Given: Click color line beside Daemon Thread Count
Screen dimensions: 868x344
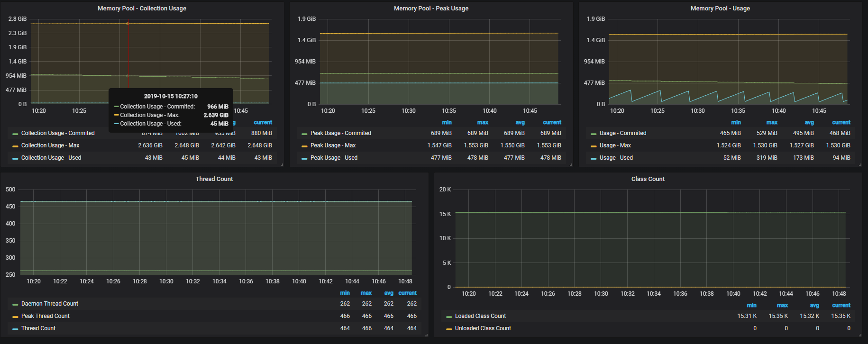Looking at the screenshot, I should point(15,305).
